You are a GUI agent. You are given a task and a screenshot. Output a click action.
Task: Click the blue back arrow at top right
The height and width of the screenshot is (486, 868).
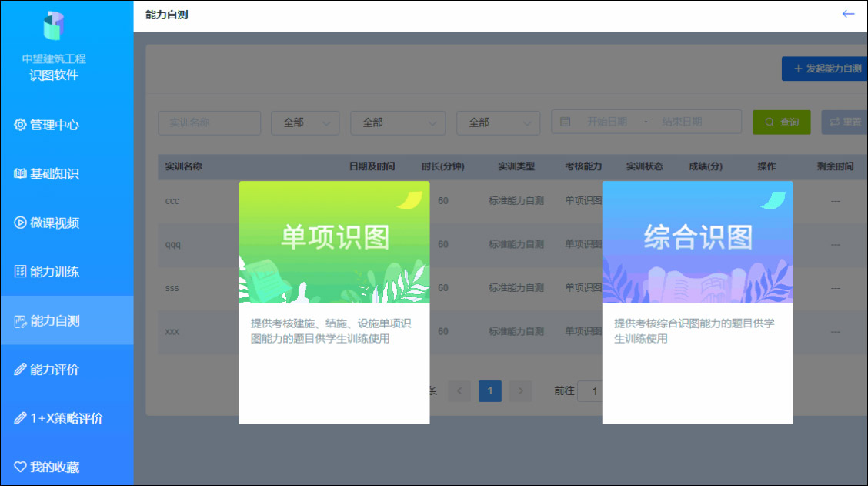[849, 13]
